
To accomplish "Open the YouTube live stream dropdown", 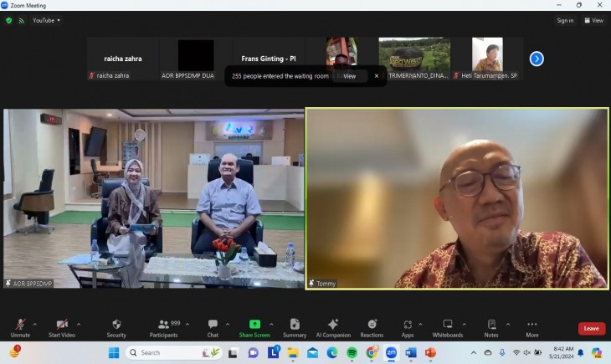I will pyautogui.click(x=46, y=20).
